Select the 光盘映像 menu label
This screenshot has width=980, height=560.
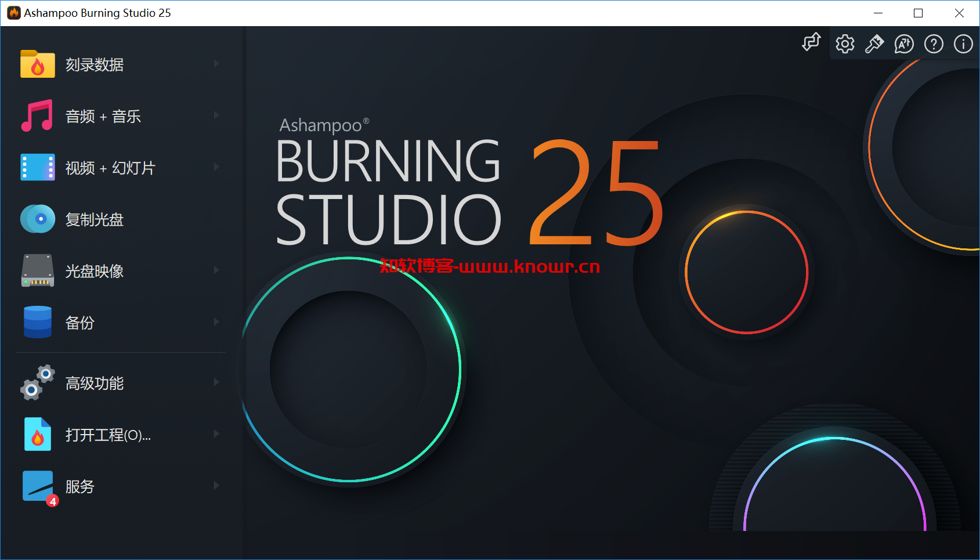click(95, 271)
